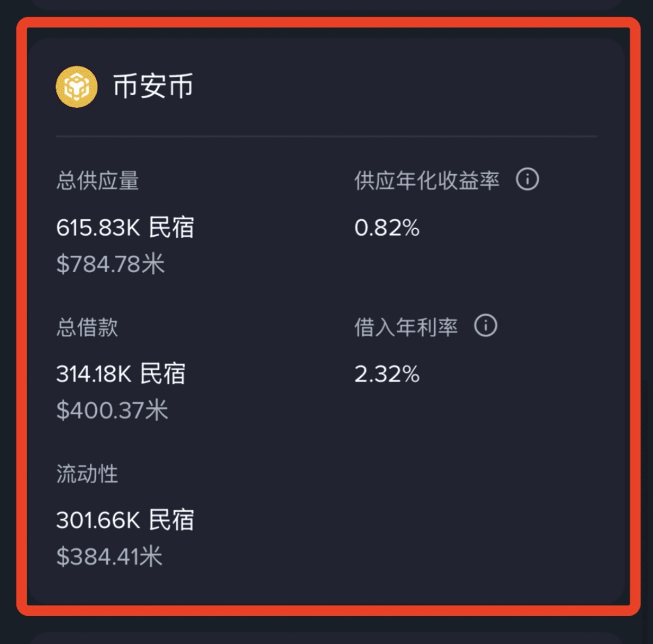Open the 币安币 market title
Screen dimensions: 653x644
point(153,87)
